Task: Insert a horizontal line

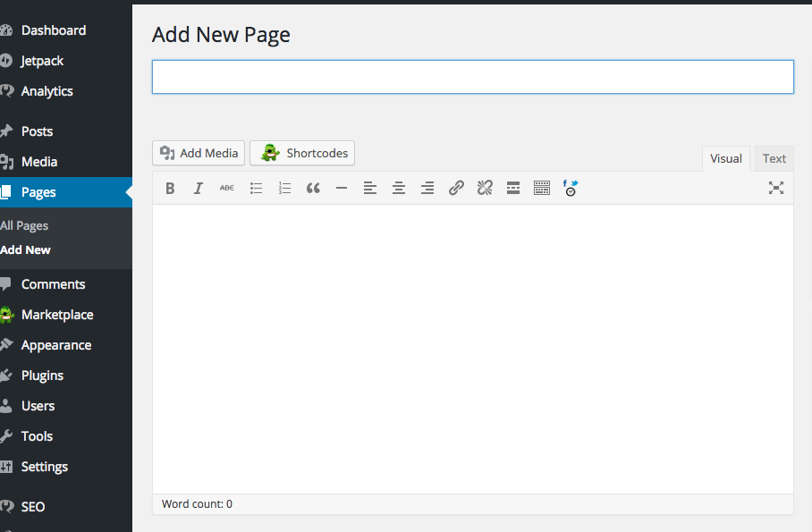Action: [342, 188]
